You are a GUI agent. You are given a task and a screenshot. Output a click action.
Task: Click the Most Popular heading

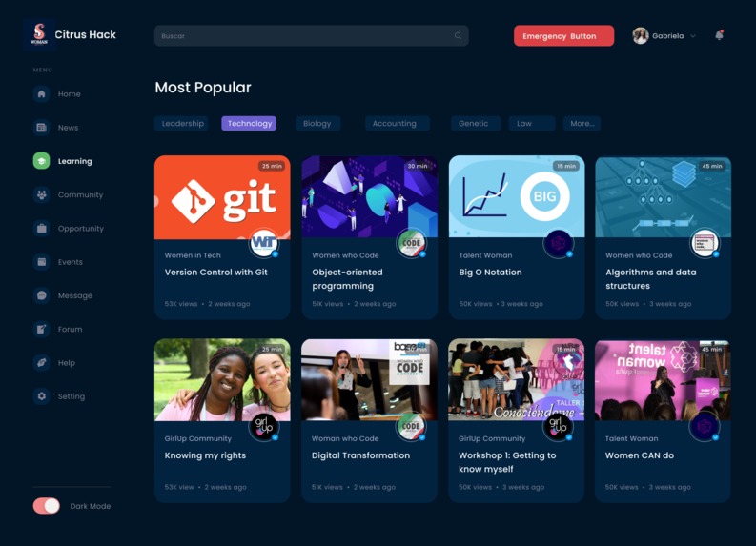click(x=203, y=88)
